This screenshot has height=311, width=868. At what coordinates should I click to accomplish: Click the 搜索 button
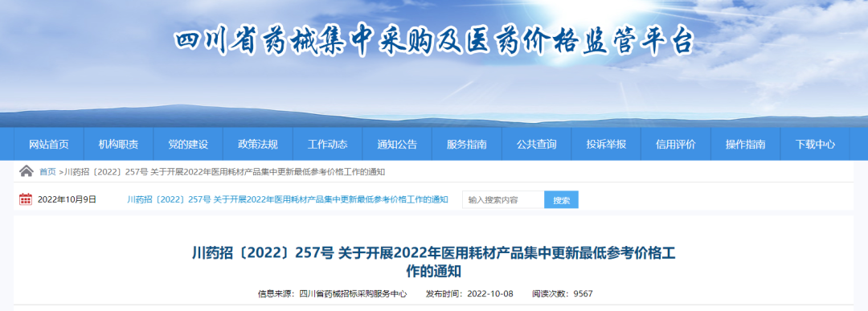(x=561, y=200)
